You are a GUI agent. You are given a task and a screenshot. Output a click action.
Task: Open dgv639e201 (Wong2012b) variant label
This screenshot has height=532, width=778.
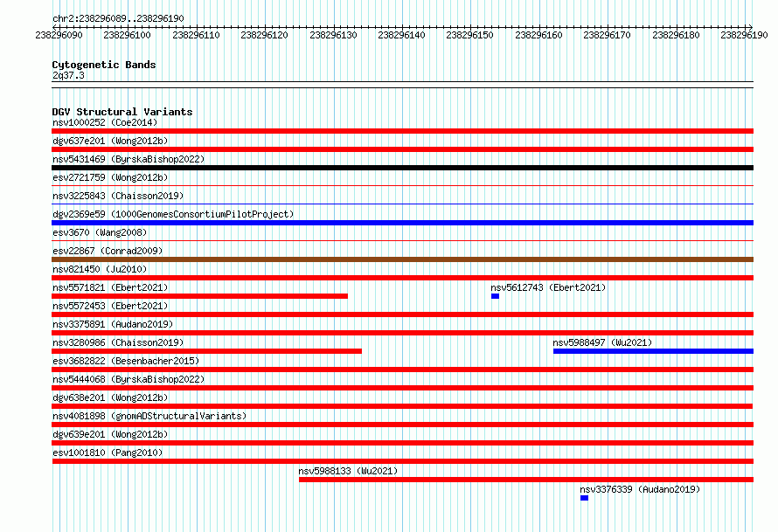coord(110,434)
